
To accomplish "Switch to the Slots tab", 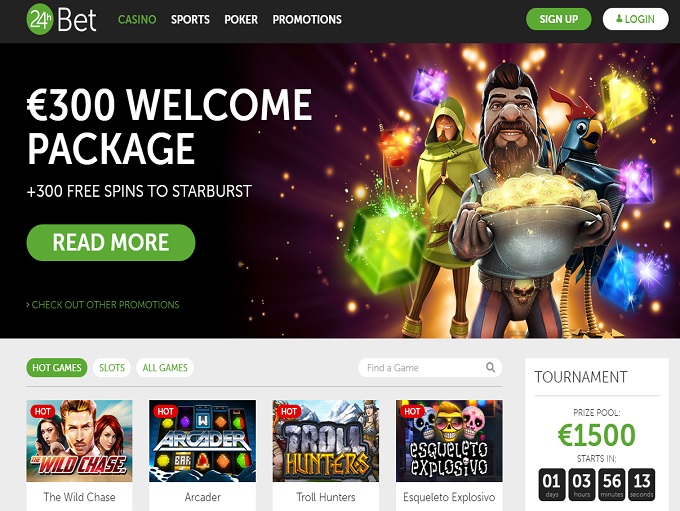I will [112, 368].
